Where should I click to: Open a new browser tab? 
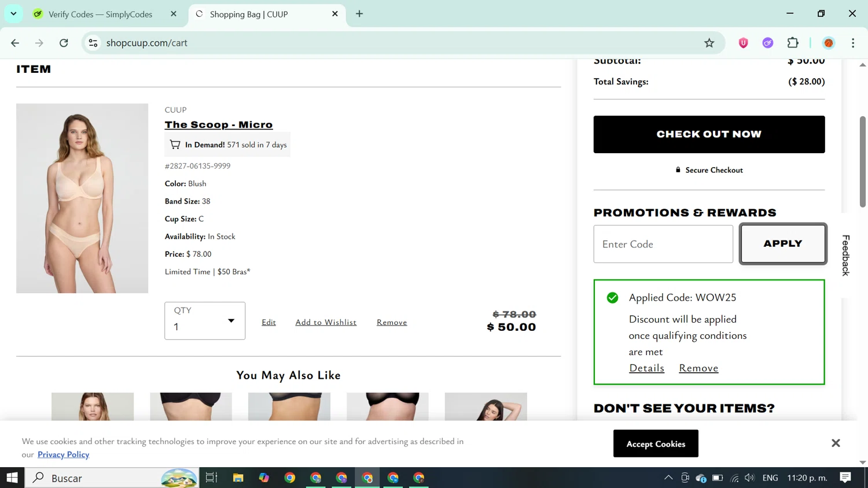(359, 14)
